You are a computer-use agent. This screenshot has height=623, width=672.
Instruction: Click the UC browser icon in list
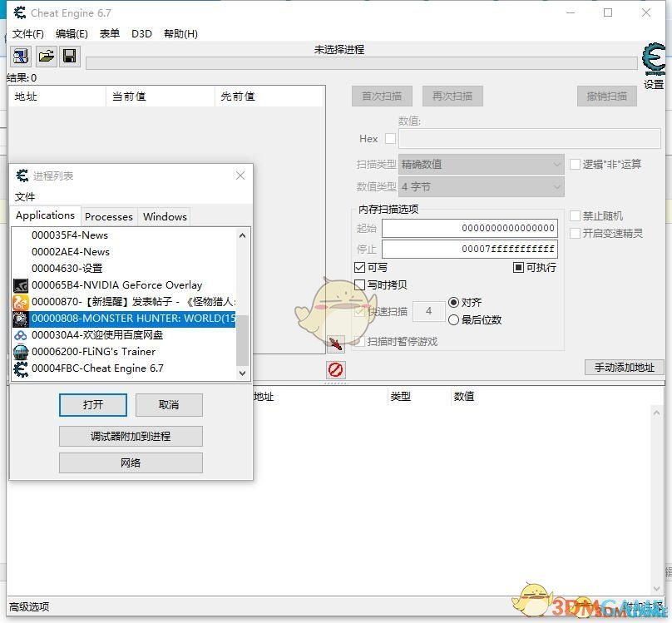pos(21,302)
